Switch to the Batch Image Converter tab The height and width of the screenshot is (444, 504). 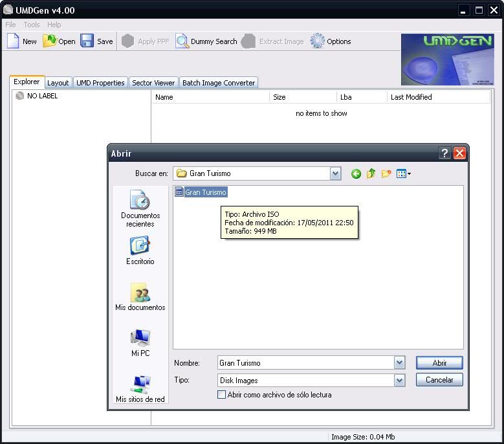tap(219, 83)
